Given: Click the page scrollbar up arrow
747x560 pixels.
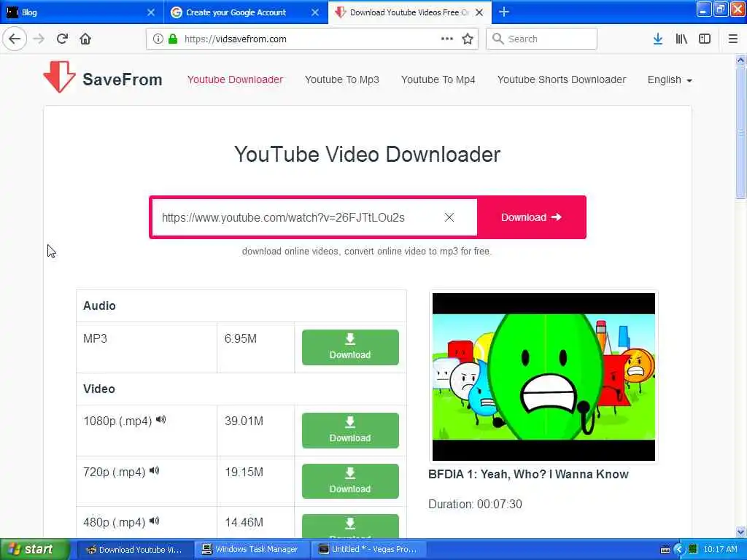Looking at the screenshot, I should point(740,60).
